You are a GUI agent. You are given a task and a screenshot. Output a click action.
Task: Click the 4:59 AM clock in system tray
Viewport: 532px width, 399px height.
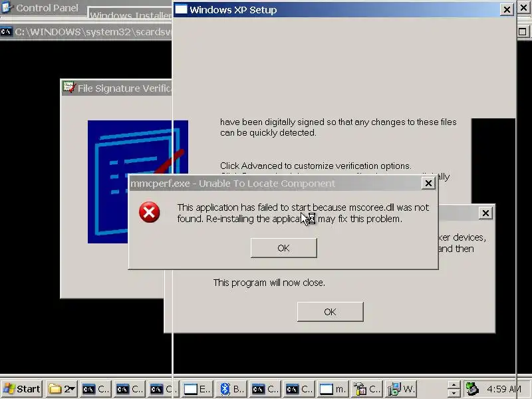click(x=503, y=389)
